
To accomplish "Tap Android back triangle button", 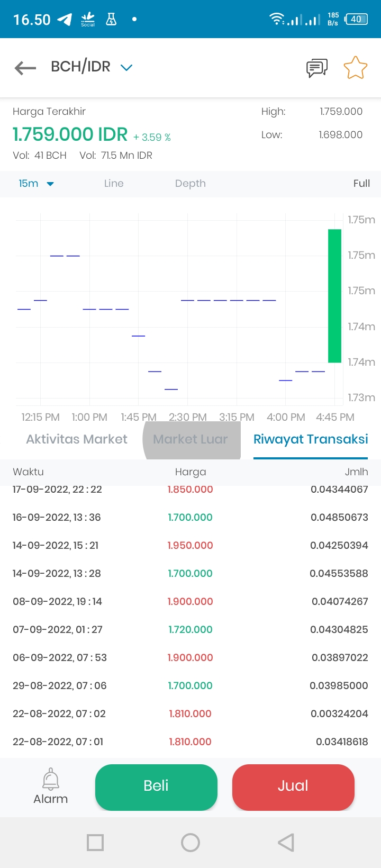I will click(x=286, y=842).
